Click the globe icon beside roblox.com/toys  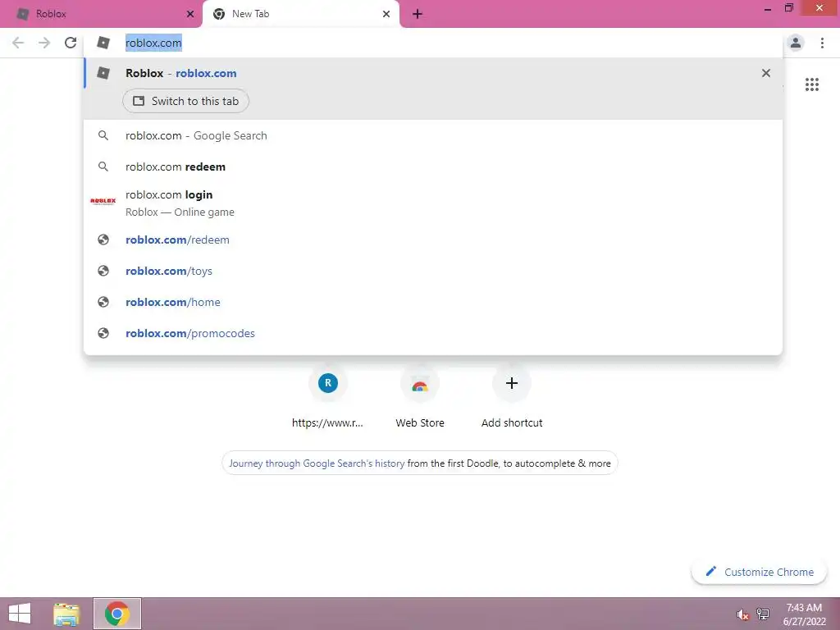pos(103,271)
